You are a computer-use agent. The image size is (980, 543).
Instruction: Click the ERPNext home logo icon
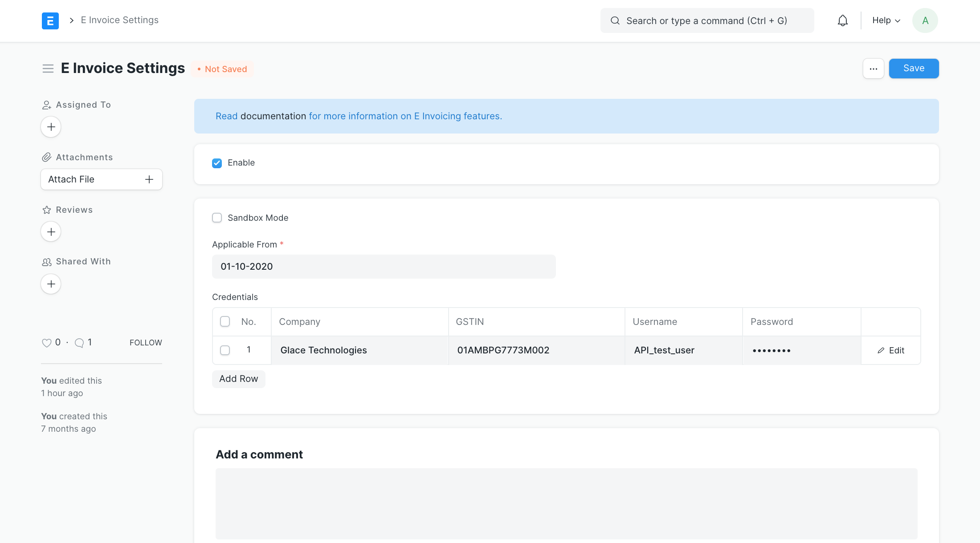pos(50,20)
